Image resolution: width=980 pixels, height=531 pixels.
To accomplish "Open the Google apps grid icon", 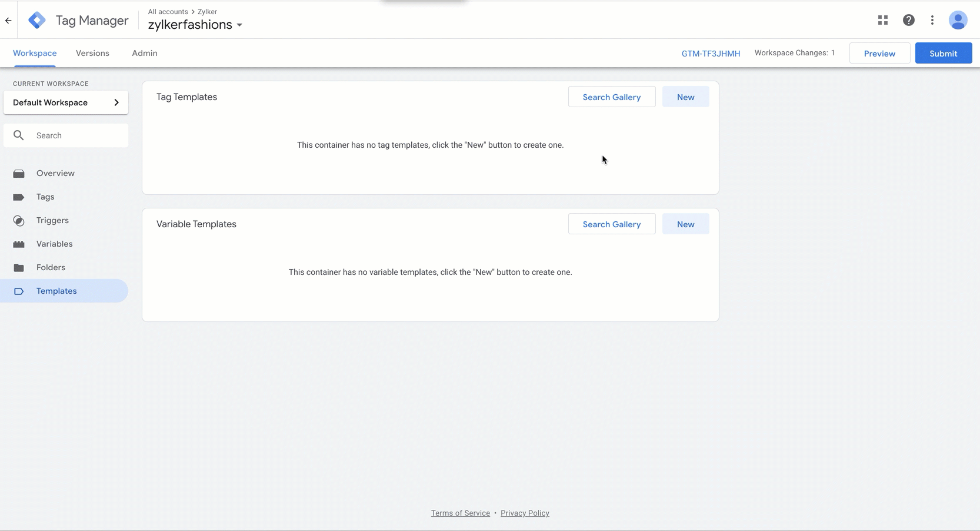I will pos(883,20).
